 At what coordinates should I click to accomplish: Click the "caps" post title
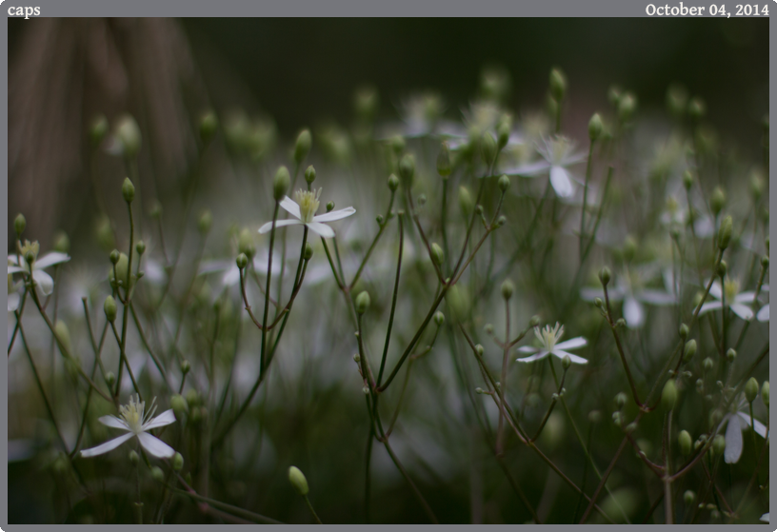tap(24, 10)
